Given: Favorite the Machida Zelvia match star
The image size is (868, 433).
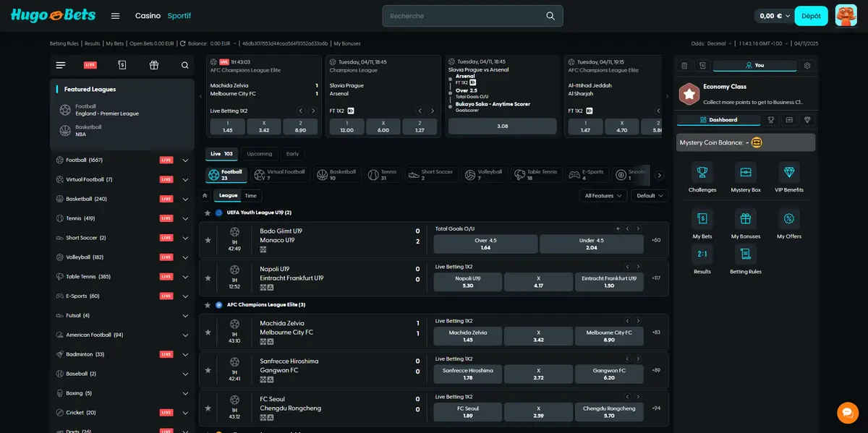Looking at the screenshot, I should click(x=208, y=333).
